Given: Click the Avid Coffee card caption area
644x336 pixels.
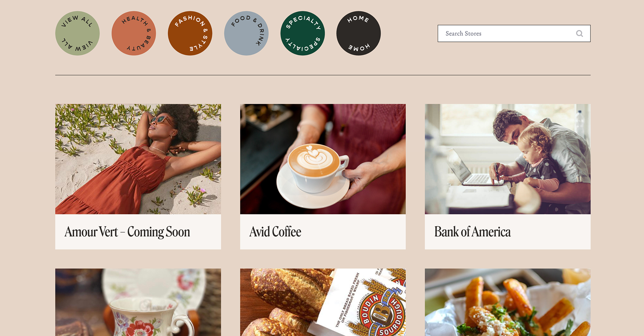Looking at the screenshot, I should click(x=323, y=232).
